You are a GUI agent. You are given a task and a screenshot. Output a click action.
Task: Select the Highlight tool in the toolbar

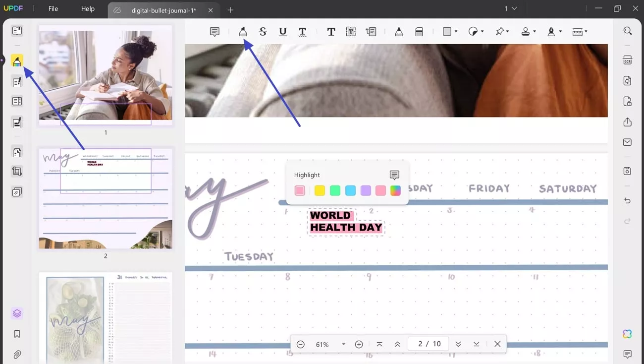click(x=243, y=31)
